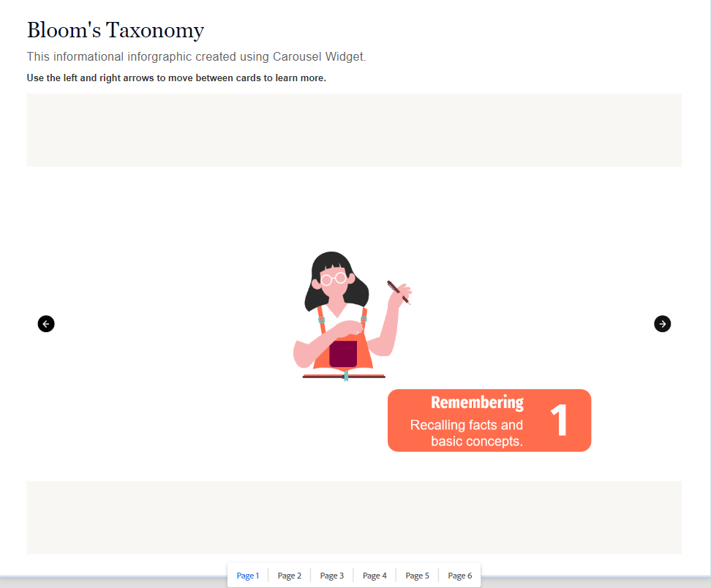Viewport: 711px width, 588px height.
Task: Open the Page 2 tab
Action: [289, 576]
